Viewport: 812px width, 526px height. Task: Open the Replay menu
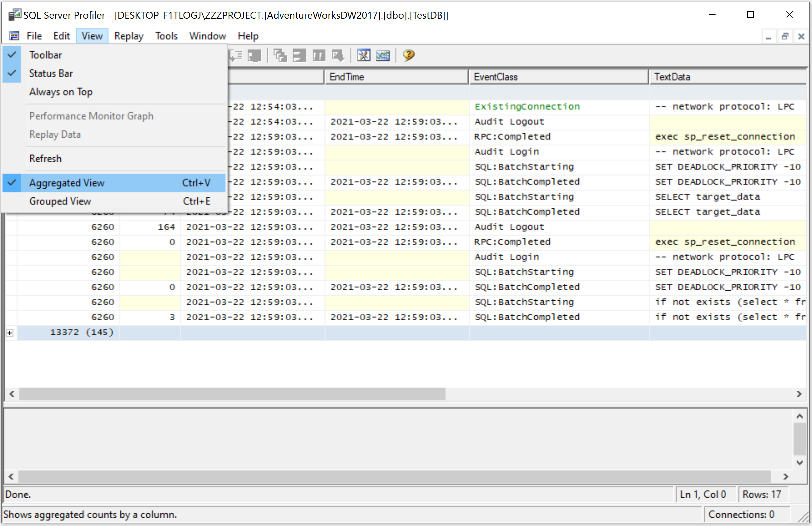(x=128, y=36)
